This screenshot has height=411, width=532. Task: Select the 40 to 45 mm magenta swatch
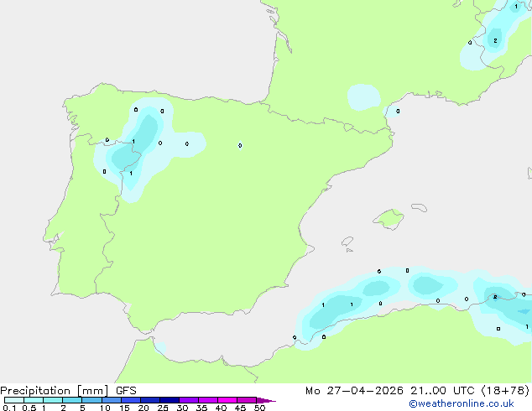point(227,400)
